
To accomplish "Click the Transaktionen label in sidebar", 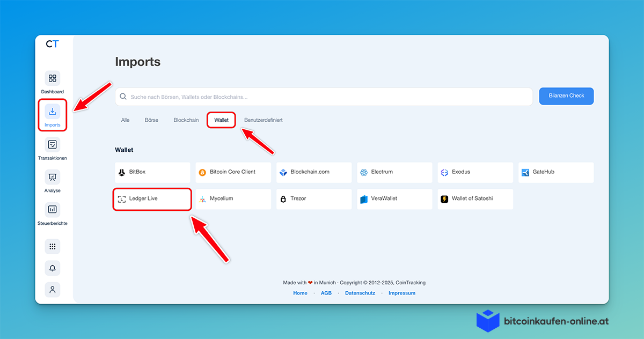I will [53, 158].
